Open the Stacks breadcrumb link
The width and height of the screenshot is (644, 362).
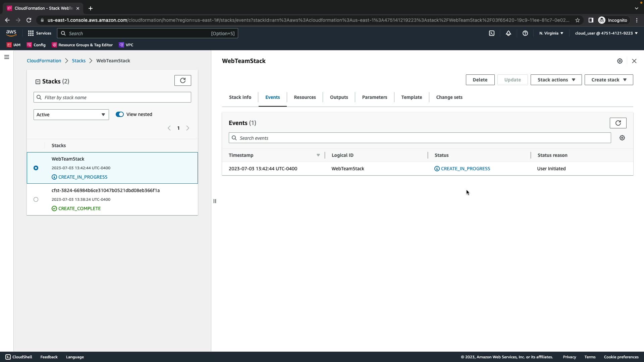tap(78, 61)
